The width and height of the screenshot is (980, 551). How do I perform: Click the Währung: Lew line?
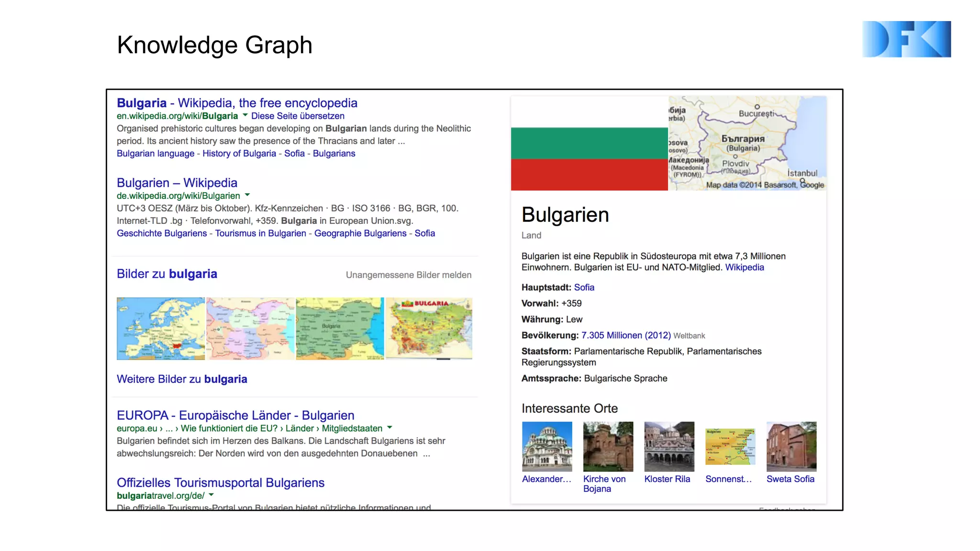(552, 320)
